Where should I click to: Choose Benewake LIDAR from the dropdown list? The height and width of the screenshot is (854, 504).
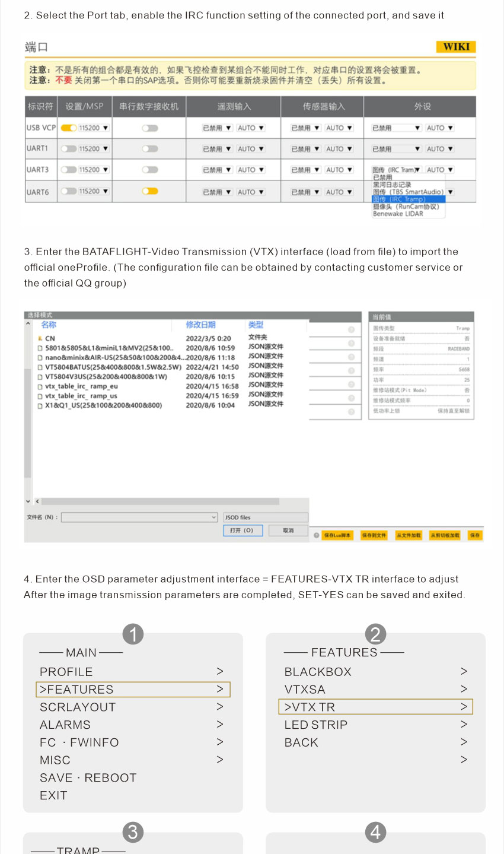pos(398,214)
